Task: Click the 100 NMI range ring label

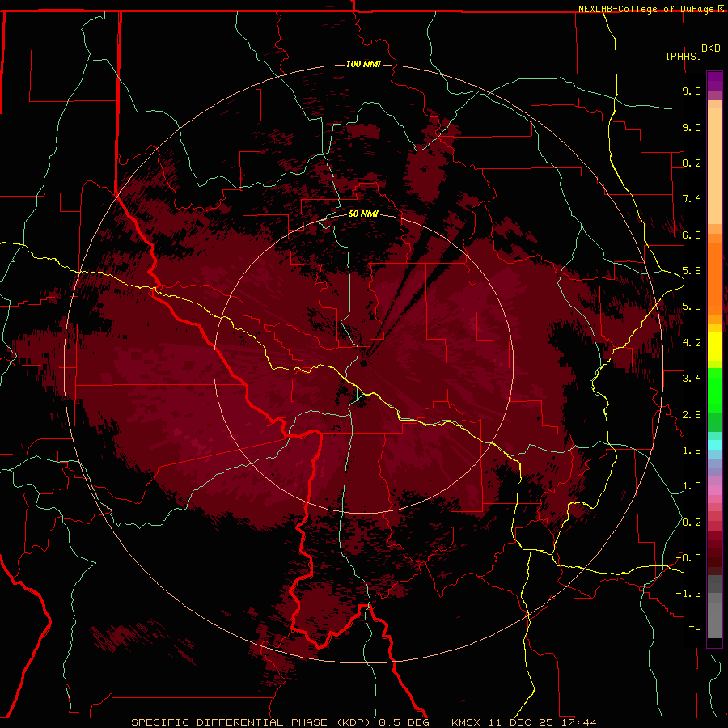Action: [x=363, y=64]
